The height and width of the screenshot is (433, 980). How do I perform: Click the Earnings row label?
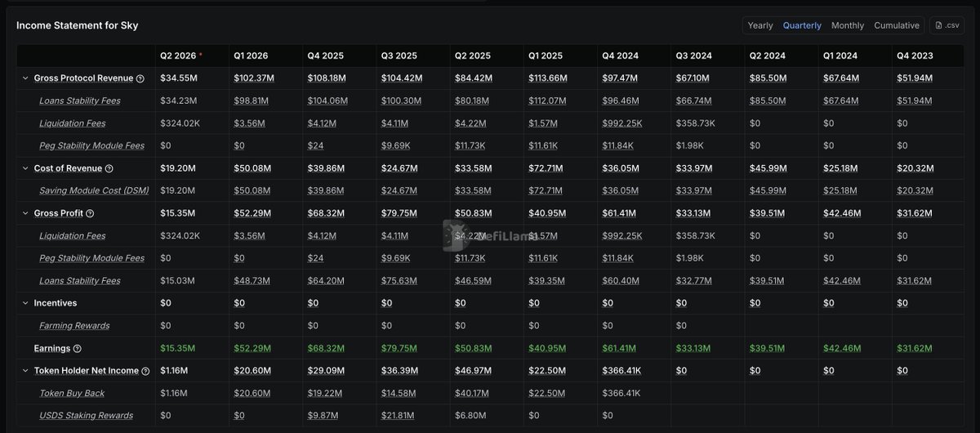[x=51, y=348]
